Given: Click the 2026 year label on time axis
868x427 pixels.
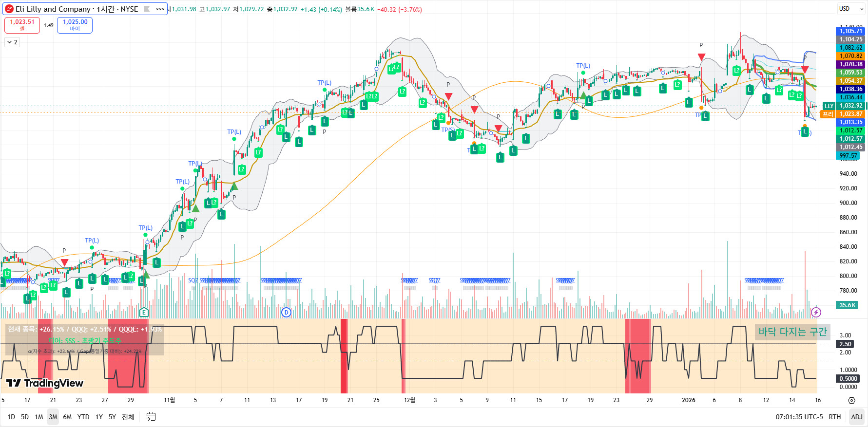Looking at the screenshot, I should click(x=689, y=400).
